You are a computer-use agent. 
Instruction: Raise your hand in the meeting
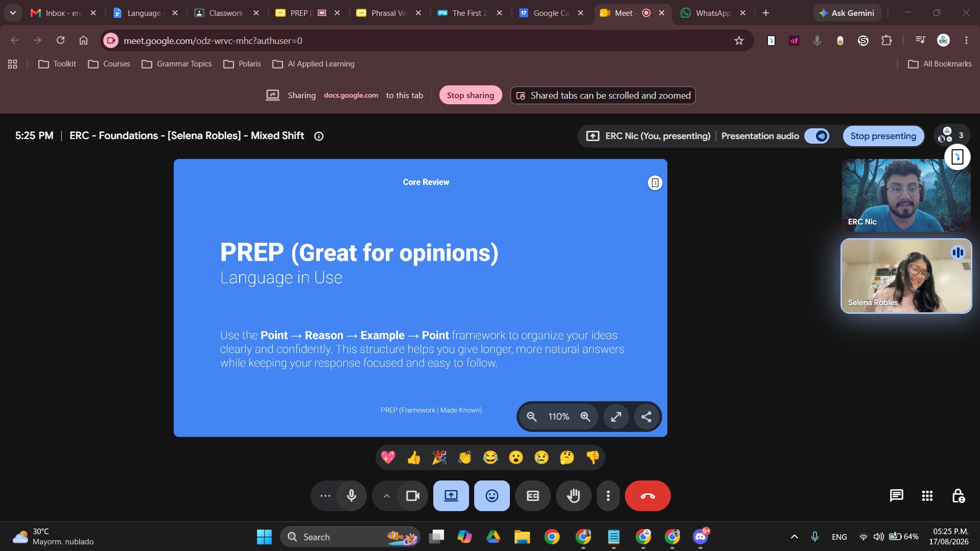(x=574, y=496)
